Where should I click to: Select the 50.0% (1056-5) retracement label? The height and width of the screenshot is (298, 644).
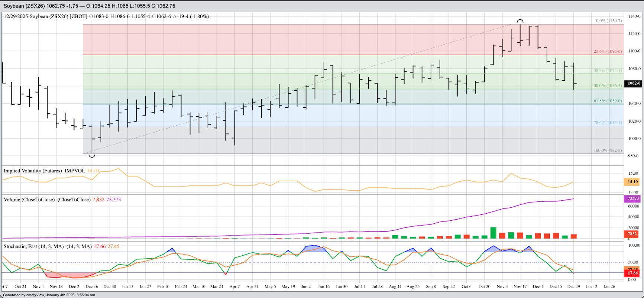pyautogui.click(x=608, y=86)
